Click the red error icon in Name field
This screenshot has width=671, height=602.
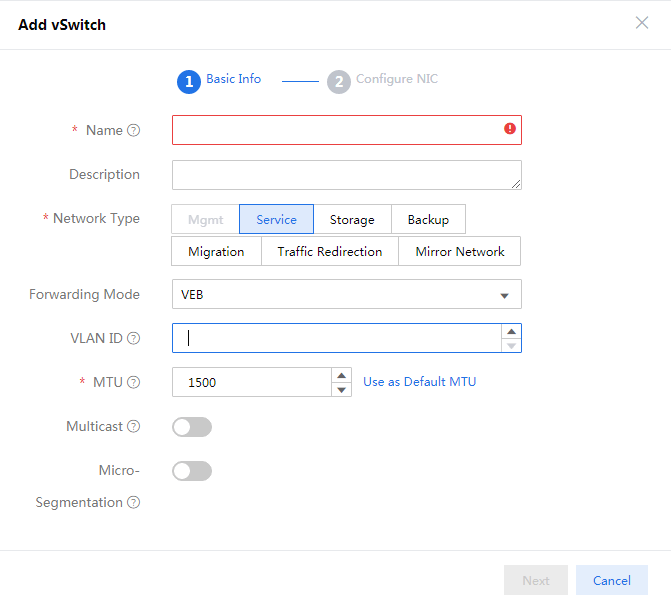(510, 128)
